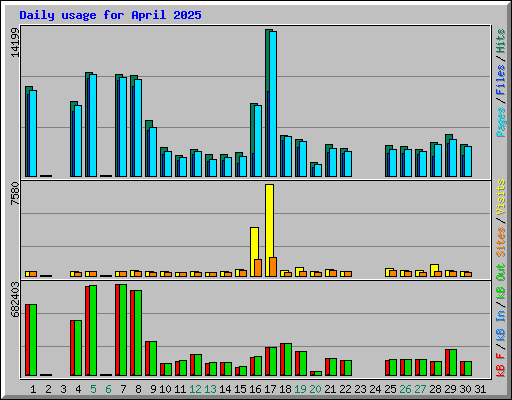Click the cyan hits bar for day 9
The width and height of the screenshot is (512, 400).
[153, 152]
